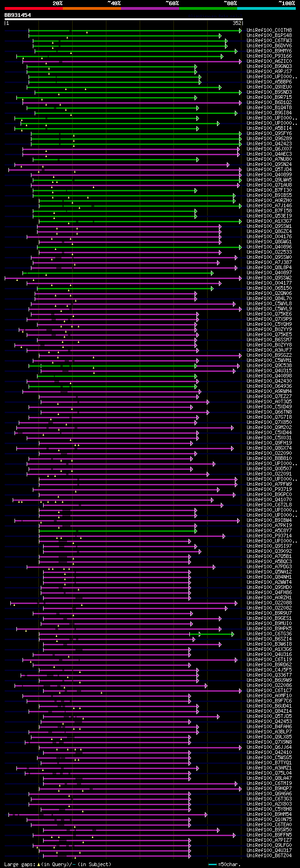300x868 pixels.
Task: Click the cyan =50char. scale marker
Action: pos(213,864)
